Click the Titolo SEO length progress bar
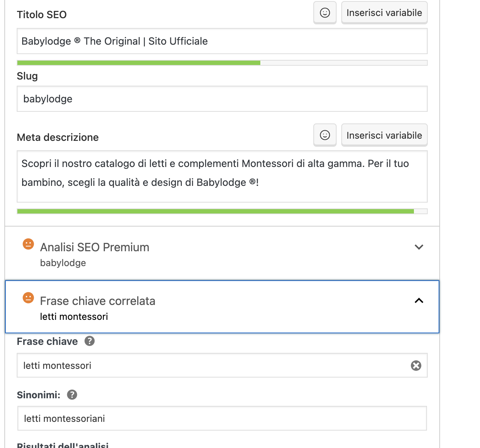This screenshot has width=480, height=448. click(x=222, y=63)
